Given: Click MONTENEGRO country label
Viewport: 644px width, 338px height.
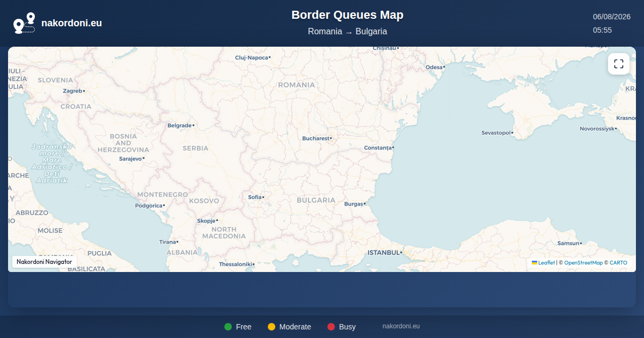Looking at the screenshot, I should click(x=163, y=195).
